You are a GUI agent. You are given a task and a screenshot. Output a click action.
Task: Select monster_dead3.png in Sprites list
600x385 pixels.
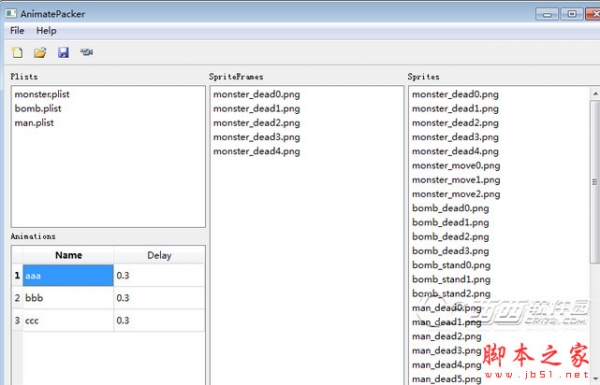[x=455, y=137]
